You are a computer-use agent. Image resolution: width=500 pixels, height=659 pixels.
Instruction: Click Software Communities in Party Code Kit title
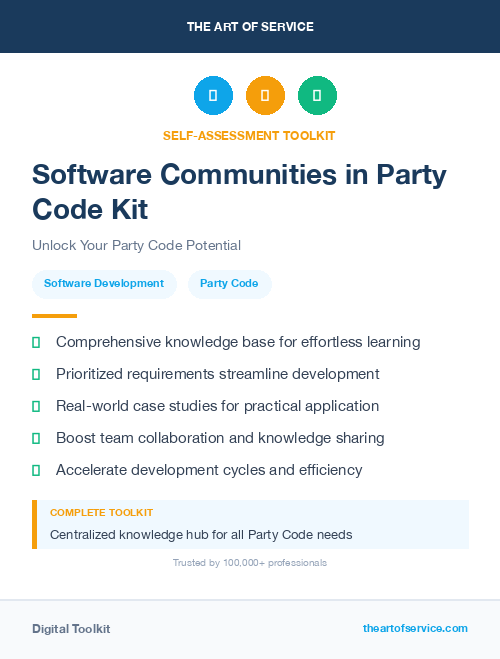(x=239, y=192)
